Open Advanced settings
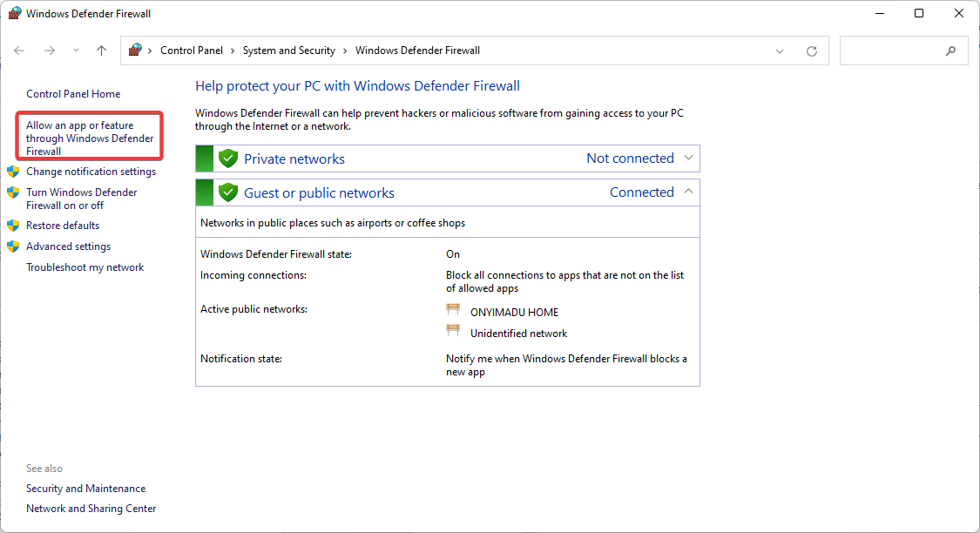 pyautogui.click(x=68, y=246)
